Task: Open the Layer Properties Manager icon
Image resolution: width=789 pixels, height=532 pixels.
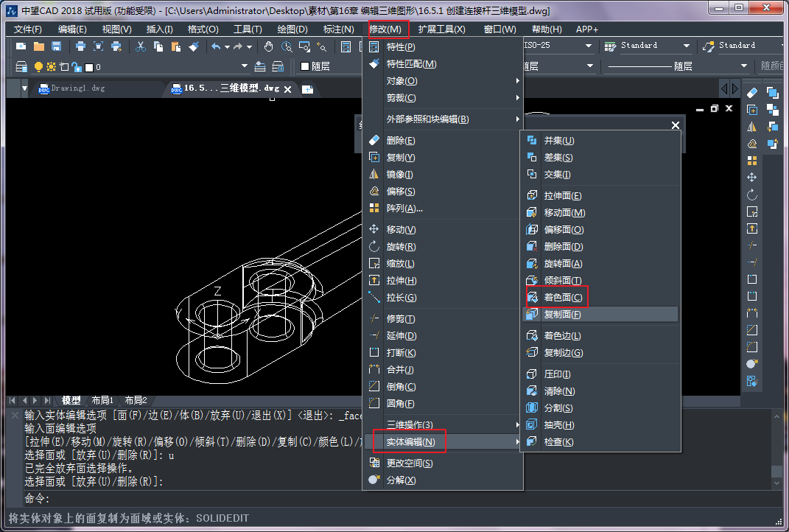Action: point(21,65)
